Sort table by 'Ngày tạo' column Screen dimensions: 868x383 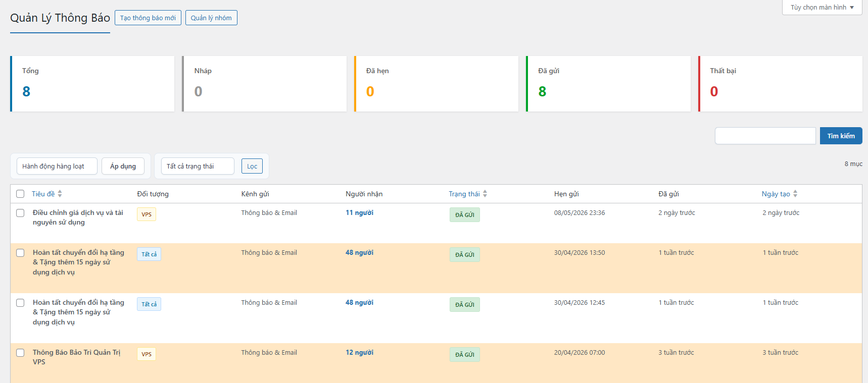[776, 194]
